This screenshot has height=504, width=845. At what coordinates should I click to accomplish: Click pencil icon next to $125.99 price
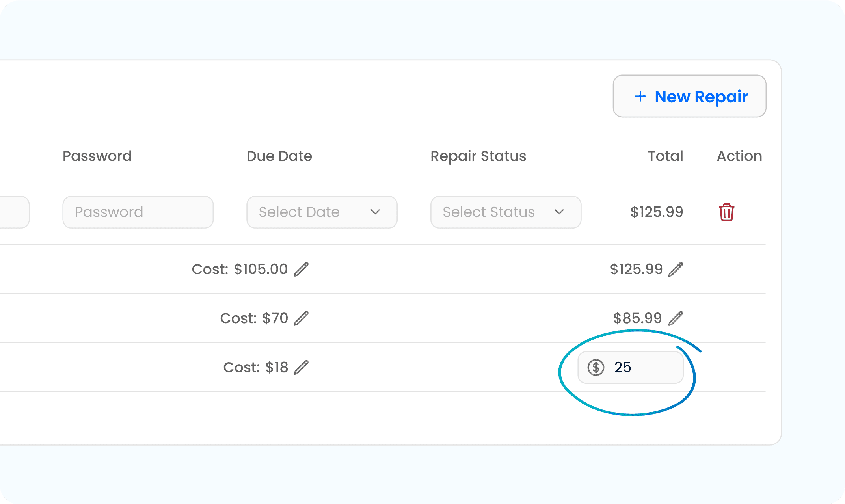(x=676, y=270)
